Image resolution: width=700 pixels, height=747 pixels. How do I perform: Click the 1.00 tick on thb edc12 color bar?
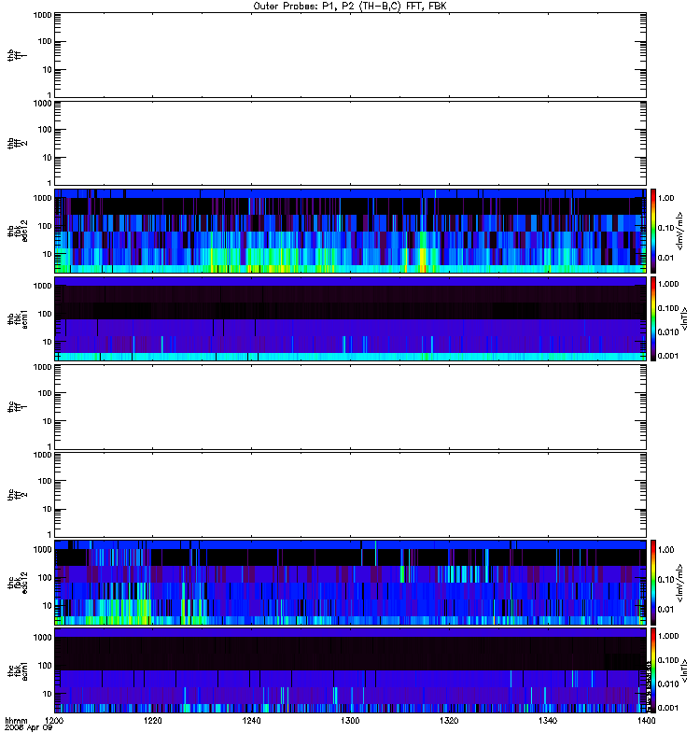[x=665, y=198]
